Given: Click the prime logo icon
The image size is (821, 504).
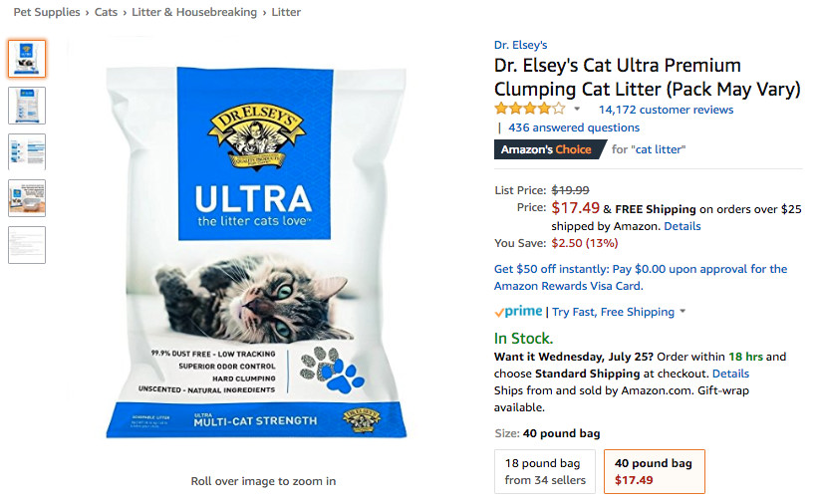Looking at the screenshot, I should (x=518, y=312).
